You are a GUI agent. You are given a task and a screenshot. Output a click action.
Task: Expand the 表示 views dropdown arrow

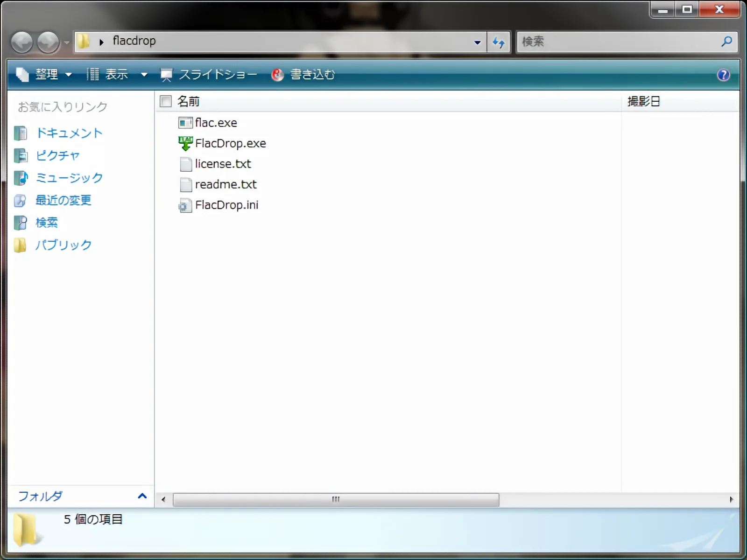(x=144, y=75)
